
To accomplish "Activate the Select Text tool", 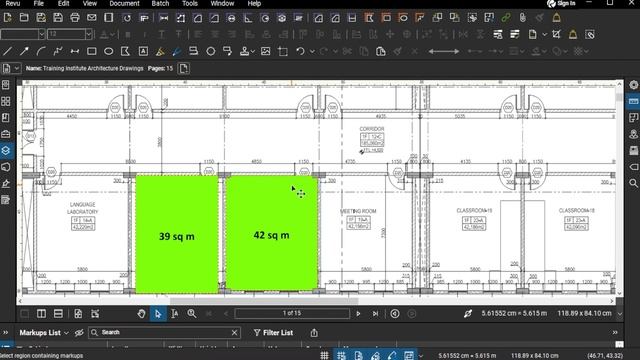I will point(175,313).
